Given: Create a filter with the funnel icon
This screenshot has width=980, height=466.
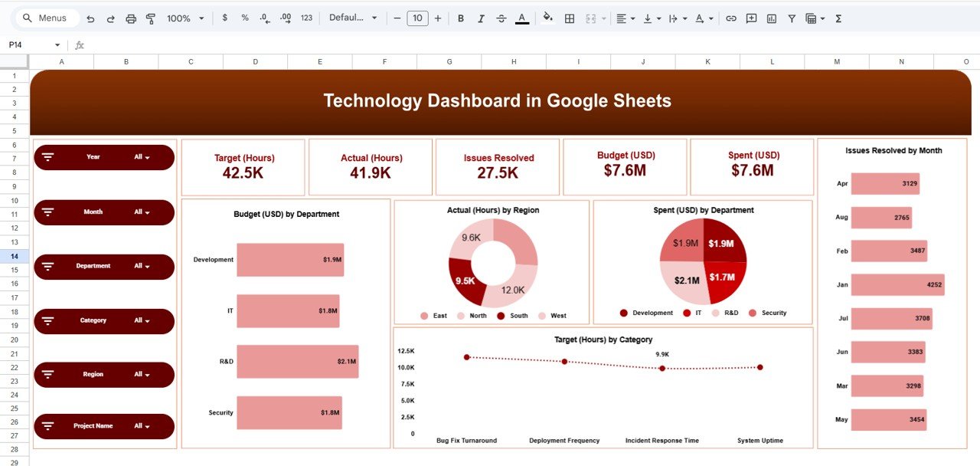Looking at the screenshot, I should pyautogui.click(x=792, y=18).
